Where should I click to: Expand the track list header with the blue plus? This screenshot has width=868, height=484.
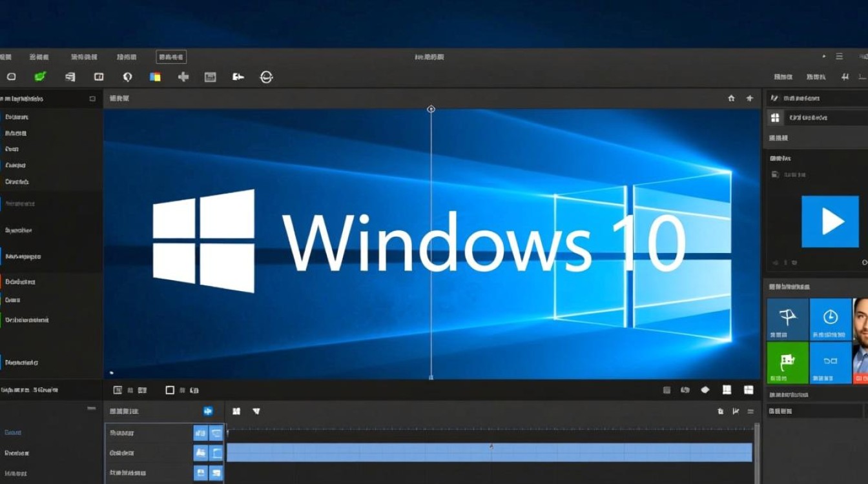[208, 411]
